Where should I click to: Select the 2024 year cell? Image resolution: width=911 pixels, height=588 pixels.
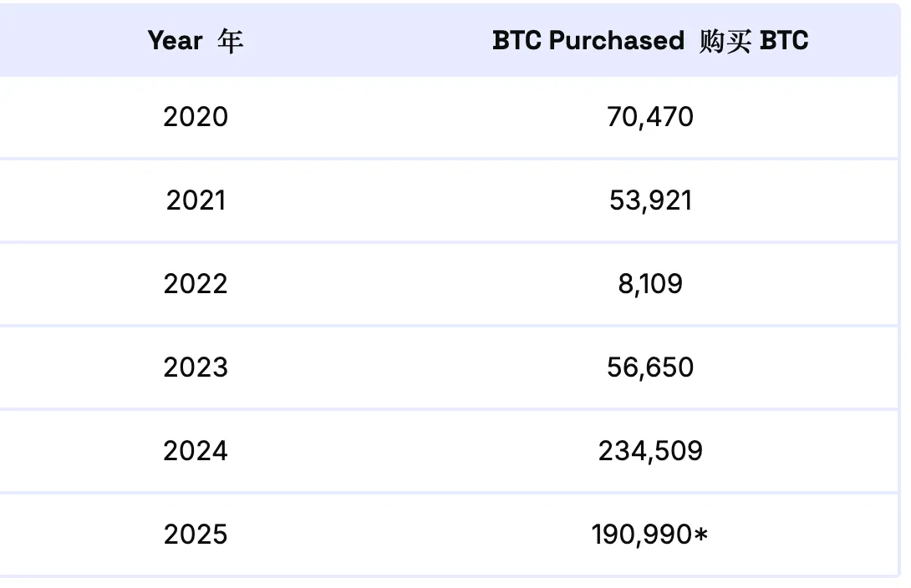pyautogui.click(x=196, y=451)
